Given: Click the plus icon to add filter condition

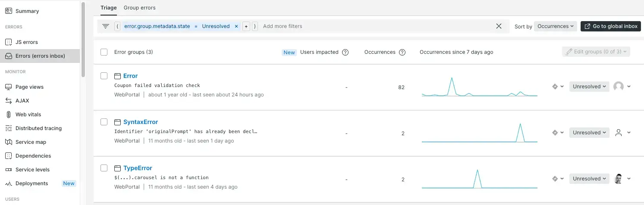Looking at the screenshot, I should [x=246, y=26].
